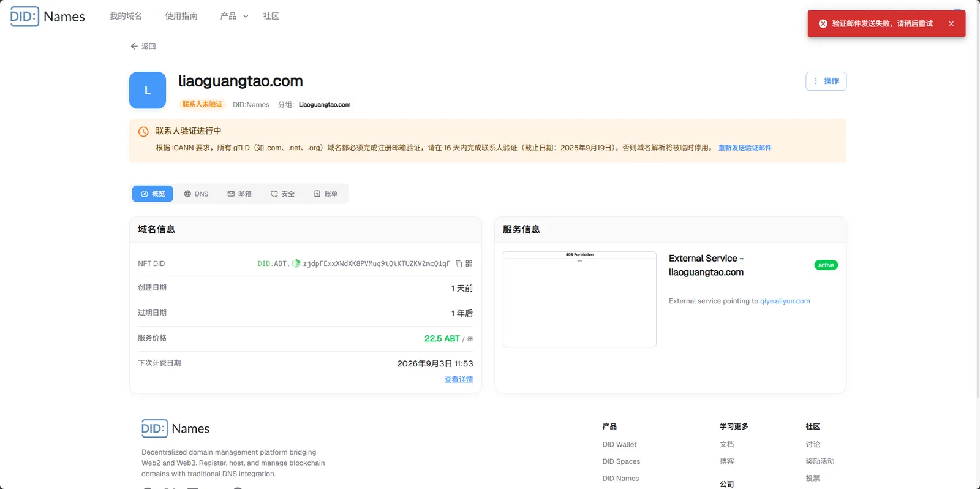
Task: Show the NFT DID QR code
Action: pos(469,263)
